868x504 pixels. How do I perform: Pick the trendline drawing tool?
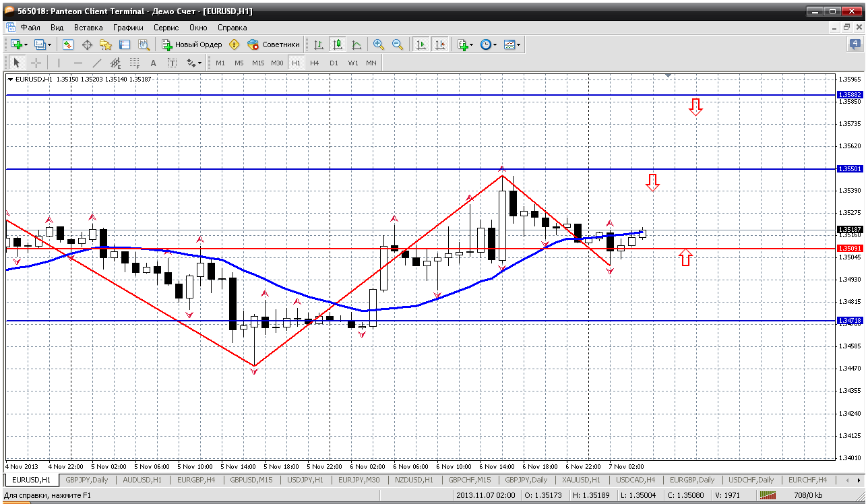pos(97,63)
